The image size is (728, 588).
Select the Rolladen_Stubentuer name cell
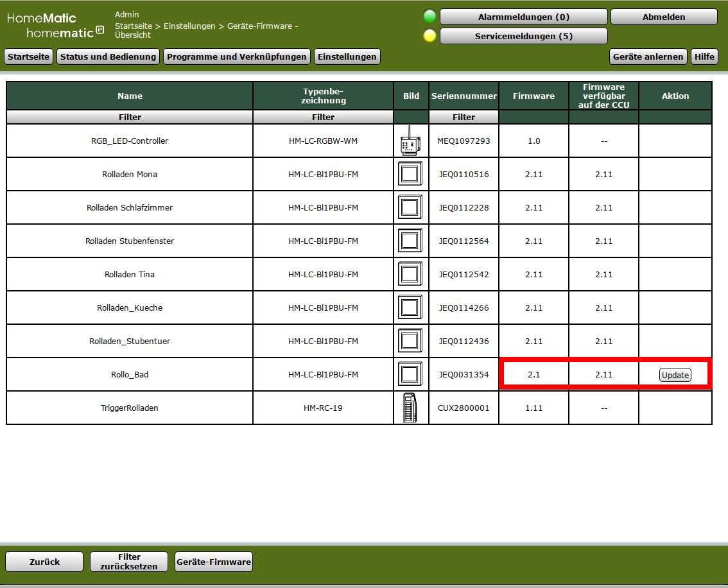[x=130, y=341]
